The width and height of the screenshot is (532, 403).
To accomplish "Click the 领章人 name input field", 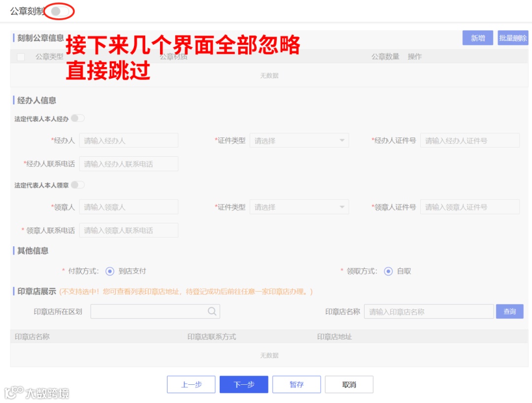I will 129,207.
